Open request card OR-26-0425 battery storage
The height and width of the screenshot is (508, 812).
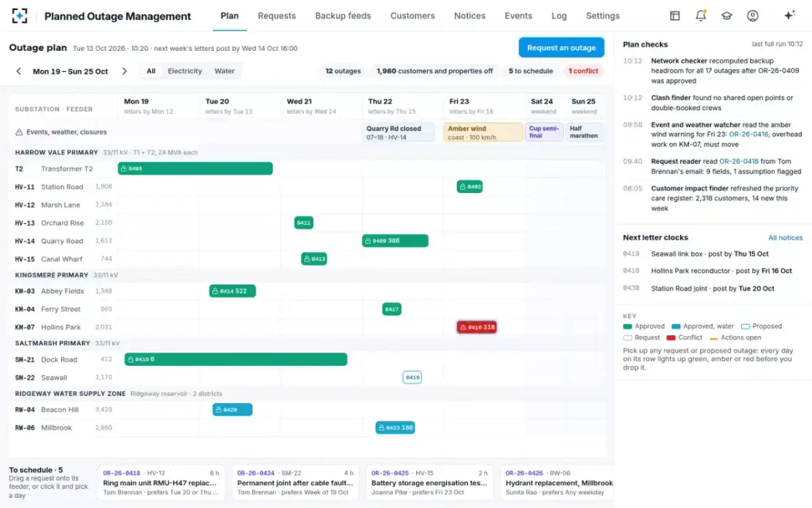tap(430, 482)
